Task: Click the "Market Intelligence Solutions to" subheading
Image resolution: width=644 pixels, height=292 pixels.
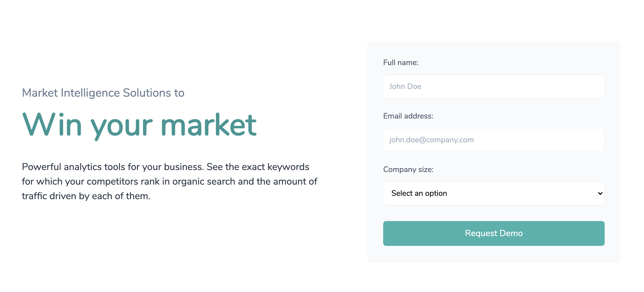Action: click(103, 93)
